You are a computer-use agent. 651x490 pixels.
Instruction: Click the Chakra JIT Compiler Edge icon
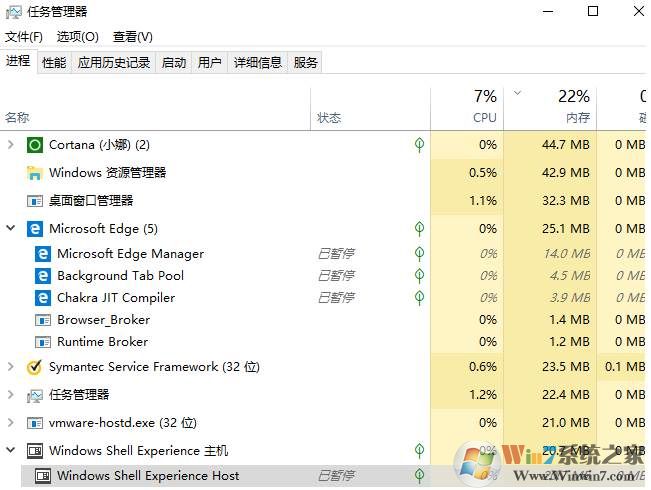[43, 298]
